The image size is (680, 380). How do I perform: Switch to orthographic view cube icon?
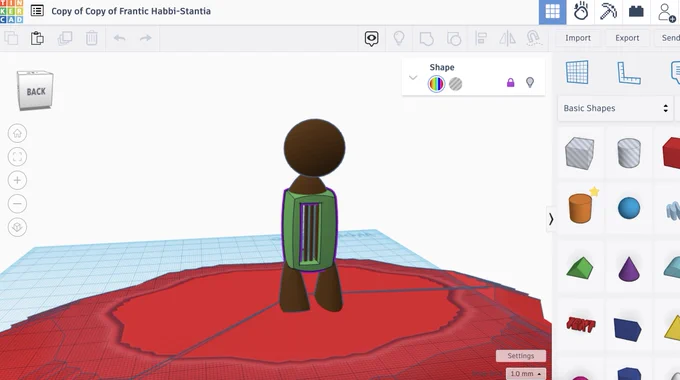click(17, 227)
